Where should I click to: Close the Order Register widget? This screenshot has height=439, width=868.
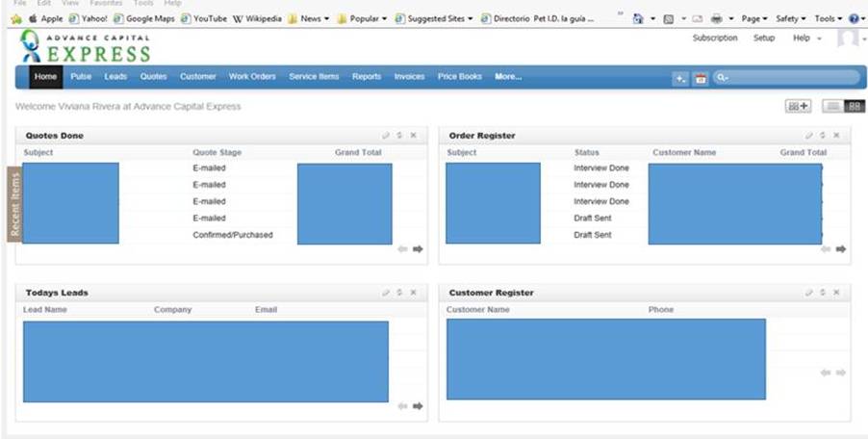[x=836, y=136]
